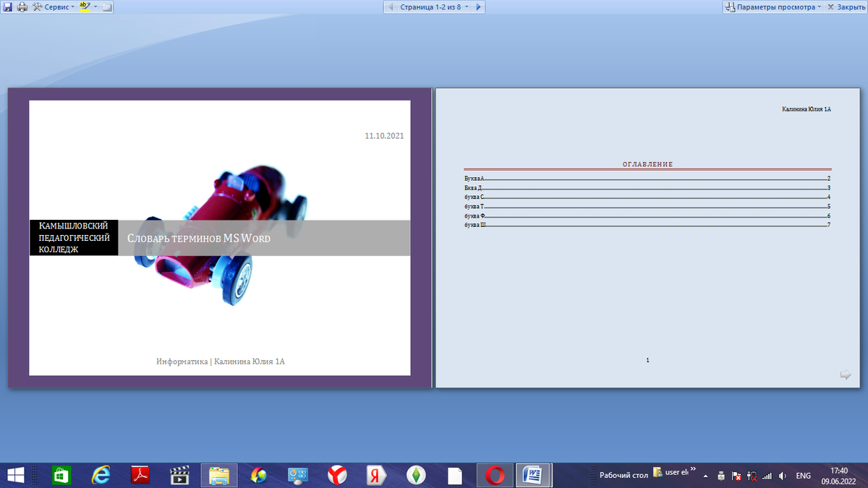Switch to Opera in taskbar
This screenshot has height=488, width=868.
click(x=495, y=475)
